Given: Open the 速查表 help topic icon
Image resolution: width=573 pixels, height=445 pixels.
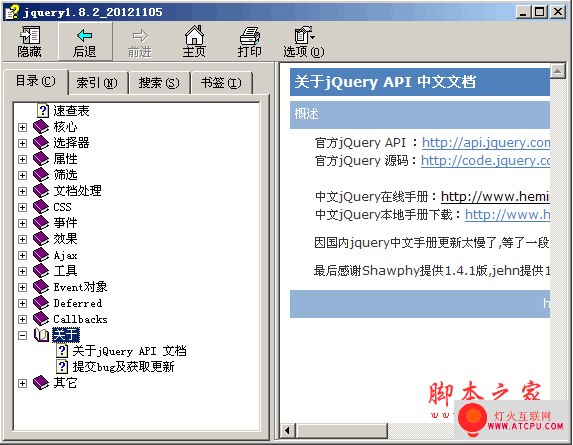Looking at the screenshot, I should (43, 110).
